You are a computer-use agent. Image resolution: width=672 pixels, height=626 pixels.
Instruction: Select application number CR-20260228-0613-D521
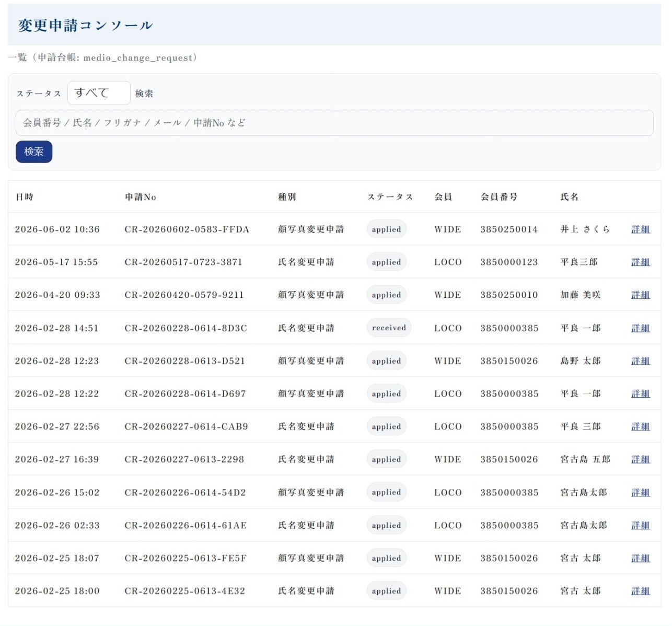tap(185, 361)
